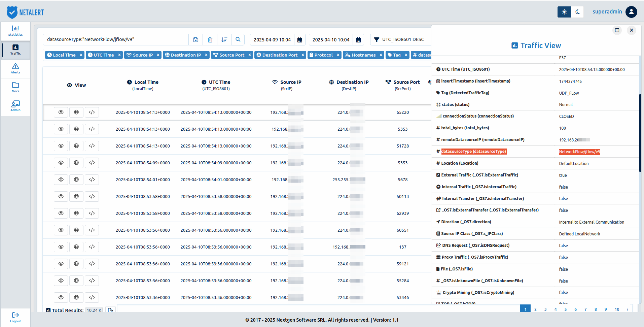This screenshot has width=644, height=327.
Task: Open calendar for end date 2025-04-10
Action: 358,40
